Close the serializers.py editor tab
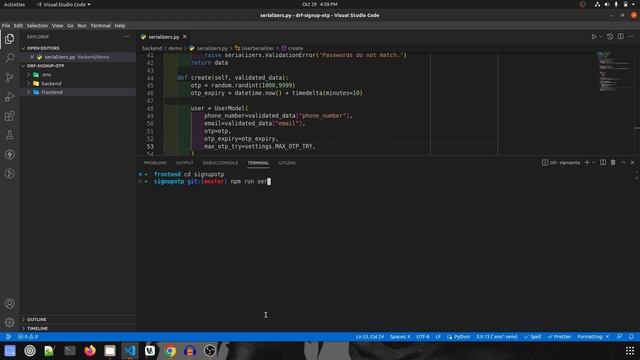The width and height of the screenshot is (640, 360). [184, 37]
